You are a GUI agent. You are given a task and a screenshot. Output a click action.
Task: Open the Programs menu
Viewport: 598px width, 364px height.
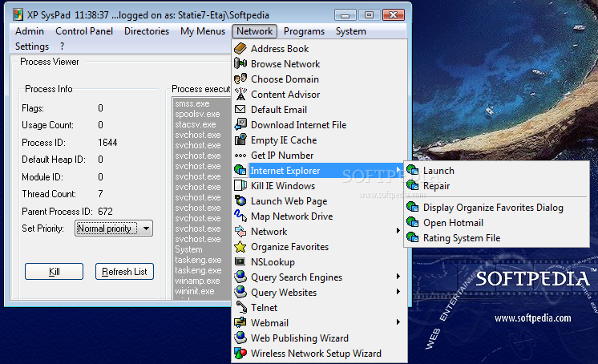tap(304, 31)
